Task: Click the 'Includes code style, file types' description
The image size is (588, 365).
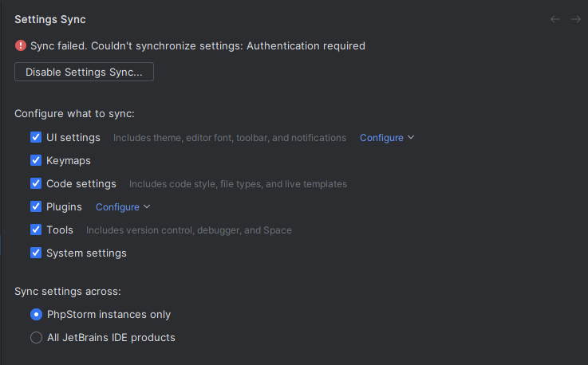Action: click(238, 184)
